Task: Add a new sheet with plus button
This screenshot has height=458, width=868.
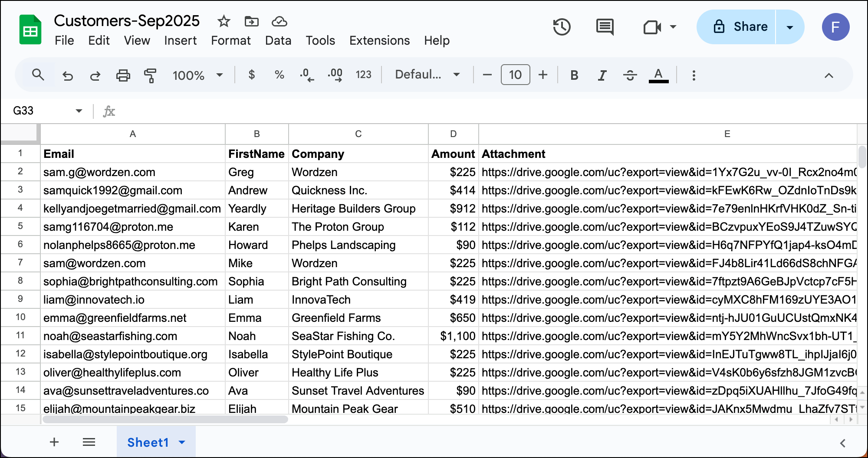Action: (x=54, y=442)
